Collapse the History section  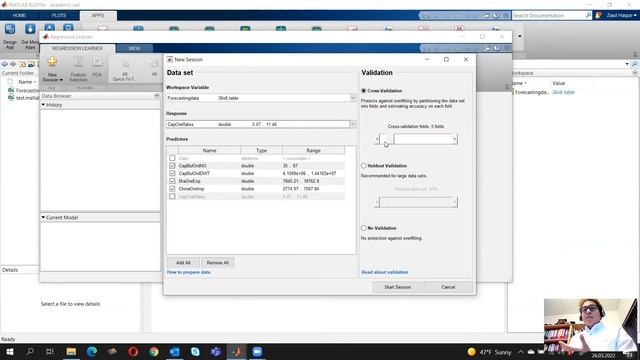pyautogui.click(x=43, y=105)
